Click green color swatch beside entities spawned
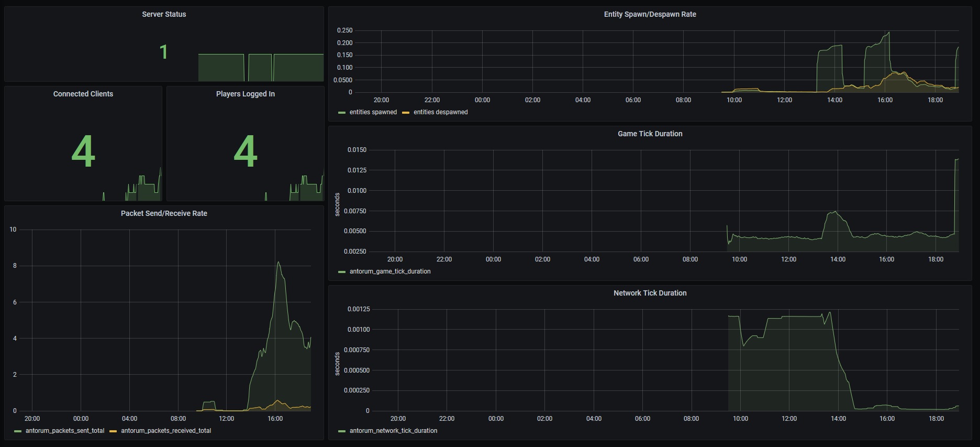The image size is (980, 447). tap(342, 113)
